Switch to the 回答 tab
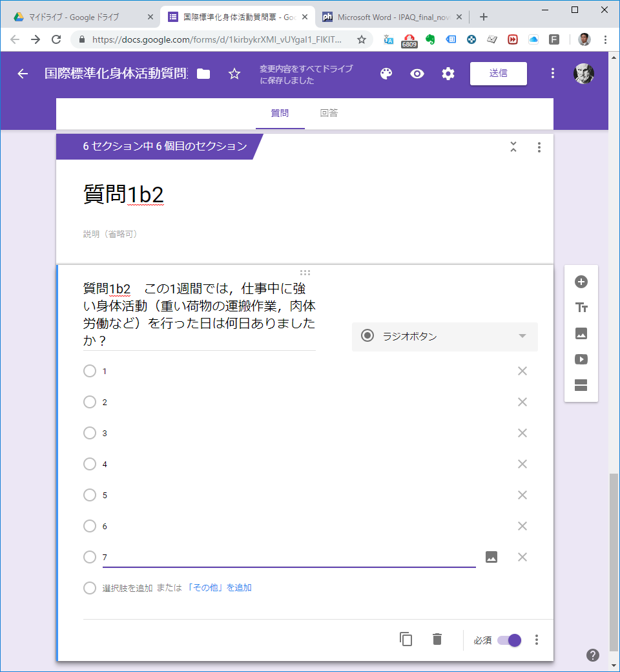This screenshot has width=620, height=672. (x=329, y=113)
